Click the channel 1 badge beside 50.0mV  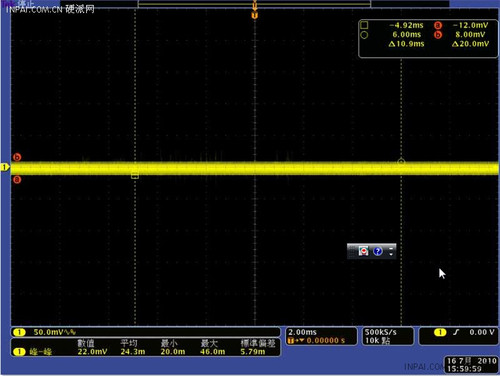point(19,332)
